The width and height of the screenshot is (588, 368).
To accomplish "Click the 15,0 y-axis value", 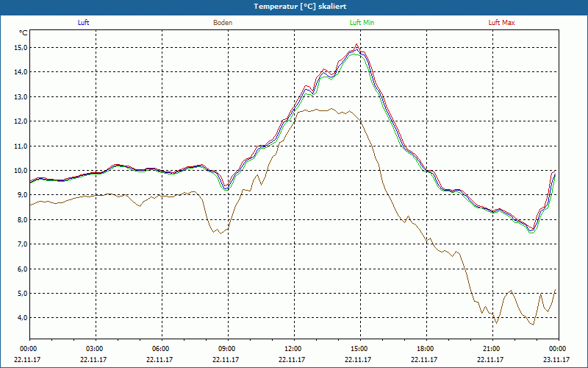I will click(21, 47).
